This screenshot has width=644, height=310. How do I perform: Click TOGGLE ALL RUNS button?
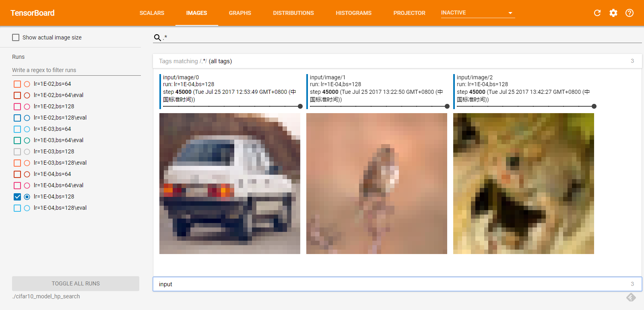pos(76,283)
